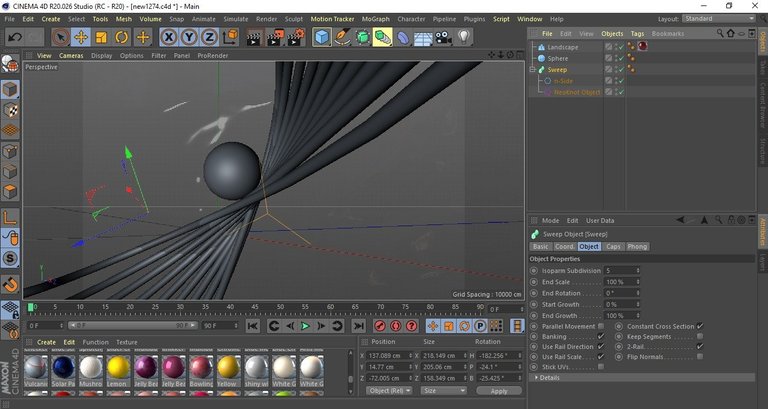
Task: Open the Render menu
Action: coord(266,19)
